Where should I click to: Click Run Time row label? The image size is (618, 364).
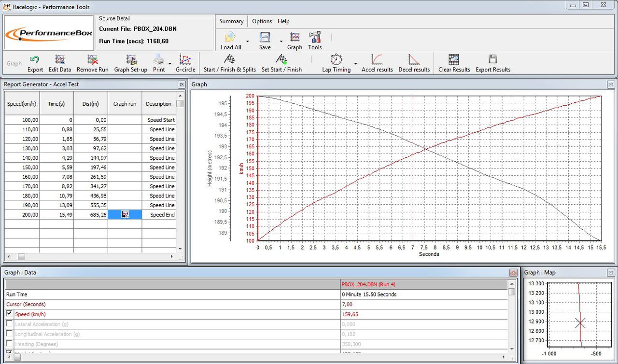tap(17, 294)
